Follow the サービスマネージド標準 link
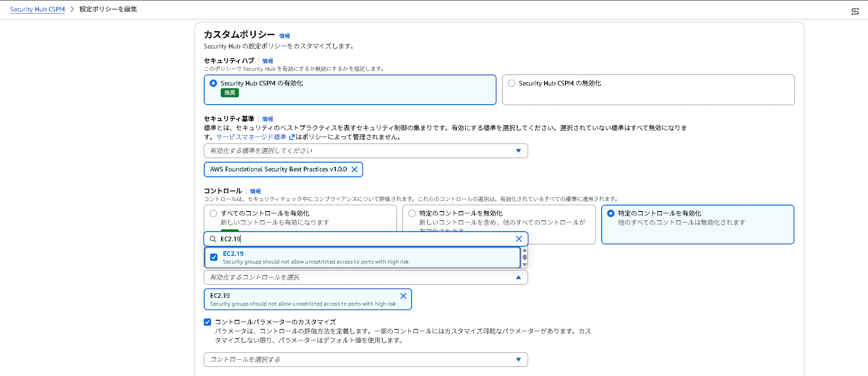 (x=251, y=137)
